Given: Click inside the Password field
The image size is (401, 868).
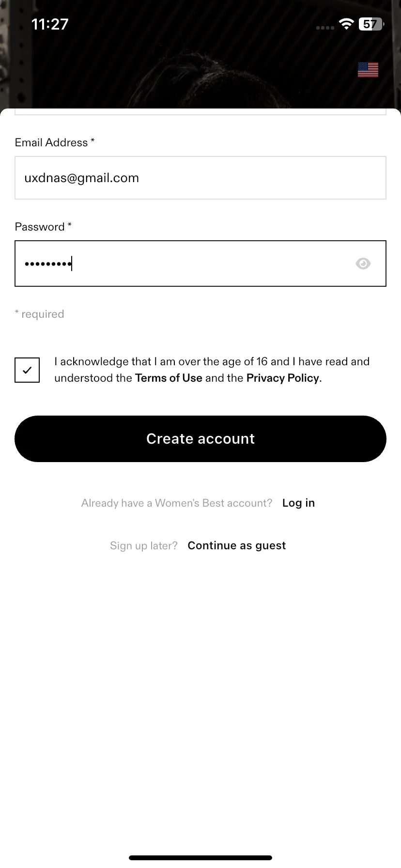Looking at the screenshot, I should point(200,263).
